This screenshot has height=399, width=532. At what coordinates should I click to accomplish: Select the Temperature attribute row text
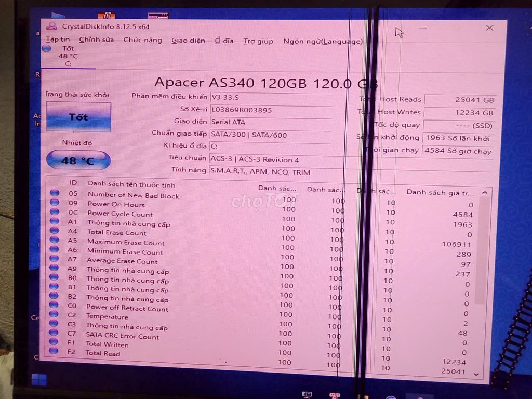pos(107,316)
